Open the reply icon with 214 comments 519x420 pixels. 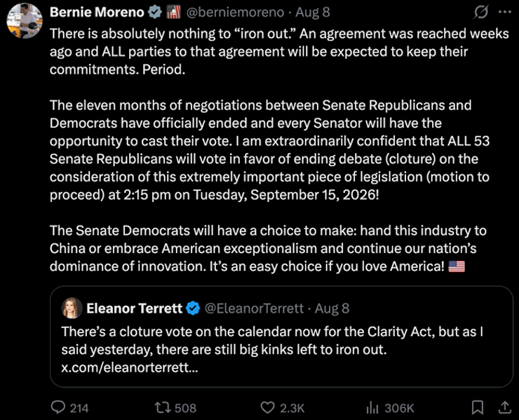58,407
